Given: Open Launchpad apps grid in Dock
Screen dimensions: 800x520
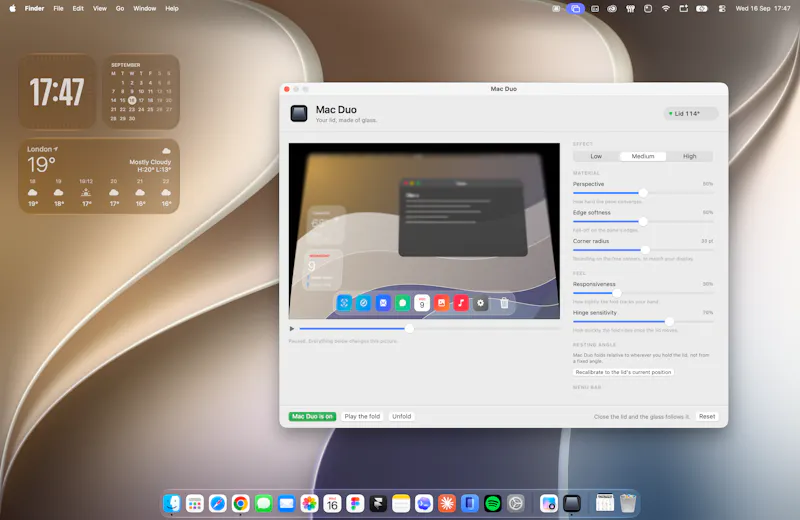Looking at the screenshot, I should (194, 504).
